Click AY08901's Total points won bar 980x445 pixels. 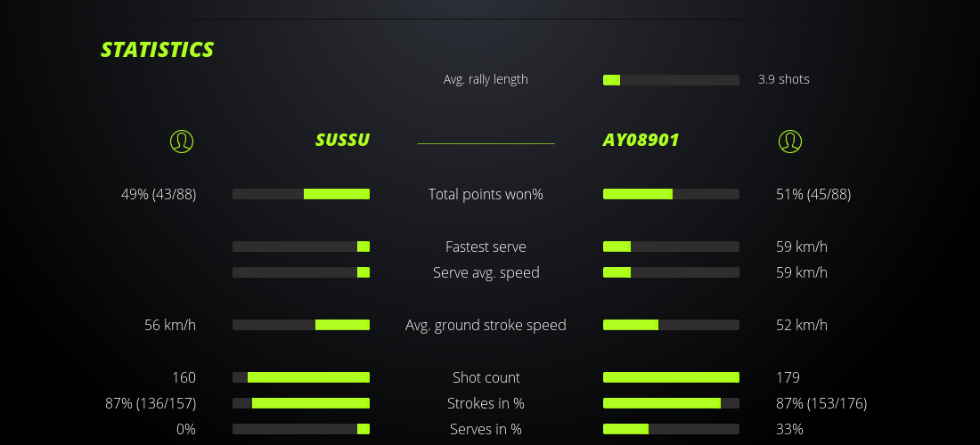pos(671,194)
